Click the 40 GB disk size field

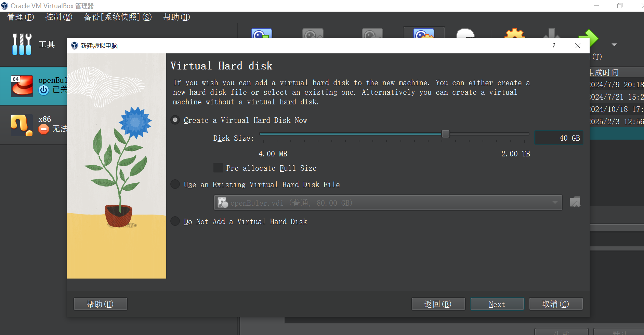[x=558, y=138]
